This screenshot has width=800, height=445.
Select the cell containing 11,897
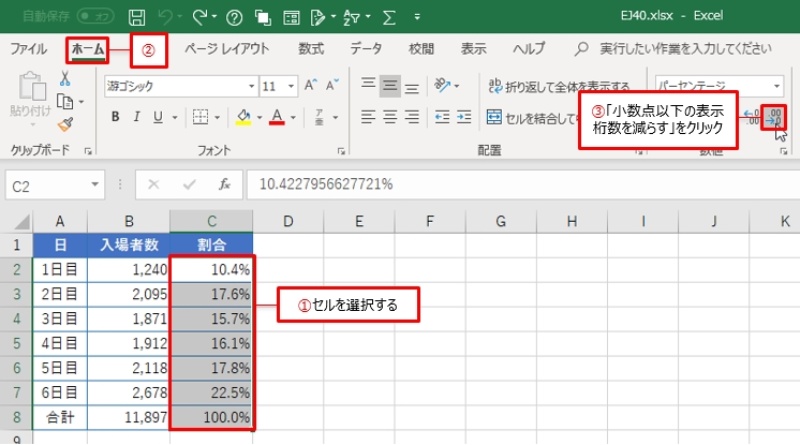[x=128, y=414]
